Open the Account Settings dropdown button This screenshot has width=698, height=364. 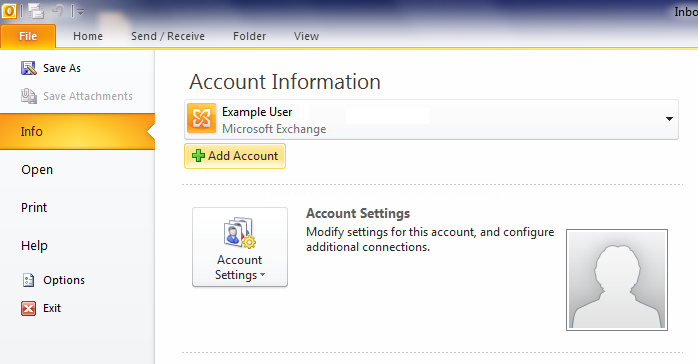pyautogui.click(x=240, y=247)
